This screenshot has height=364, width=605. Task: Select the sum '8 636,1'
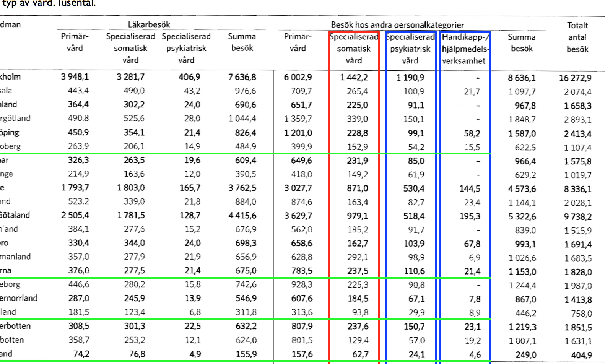pos(522,78)
